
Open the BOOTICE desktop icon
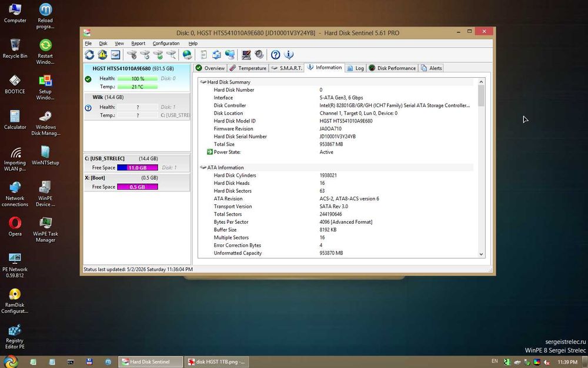click(x=15, y=84)
